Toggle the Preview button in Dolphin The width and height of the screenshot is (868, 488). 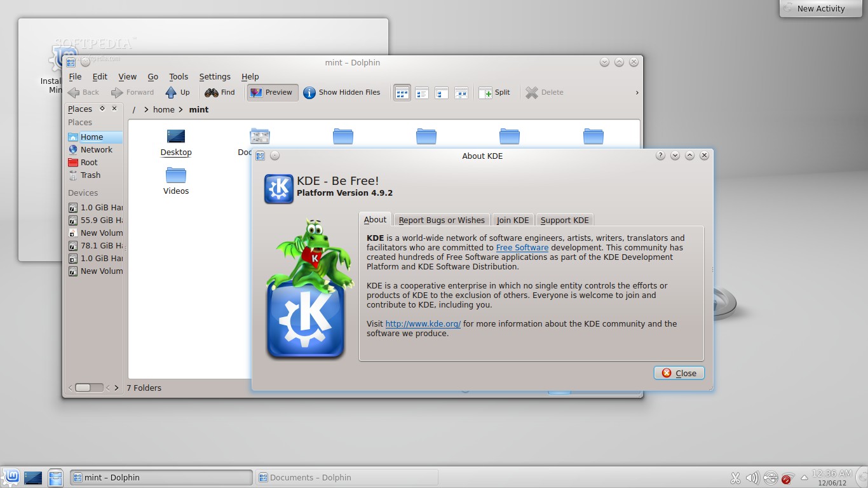(x=272, y=92)
